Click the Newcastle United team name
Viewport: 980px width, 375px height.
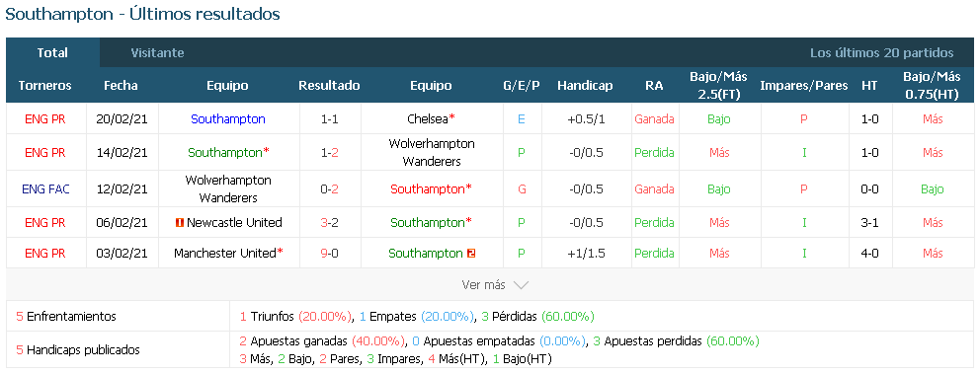pyautogui.click(x=234, y=223)
